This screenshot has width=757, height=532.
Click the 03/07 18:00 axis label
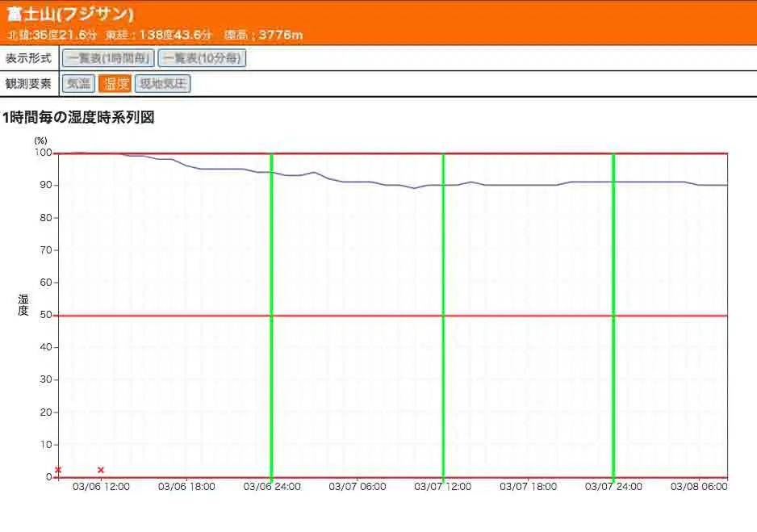point(528,487)
